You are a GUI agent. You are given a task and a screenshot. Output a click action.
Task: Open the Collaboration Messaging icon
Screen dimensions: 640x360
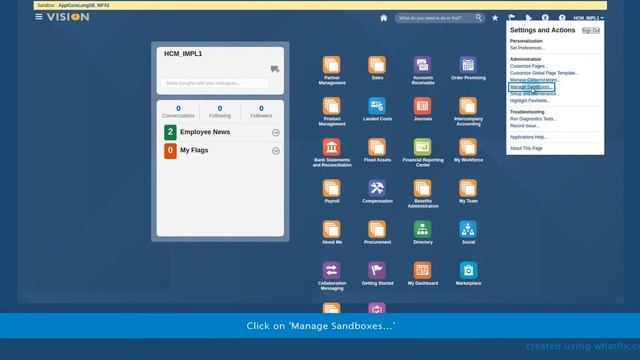point(331,271)
